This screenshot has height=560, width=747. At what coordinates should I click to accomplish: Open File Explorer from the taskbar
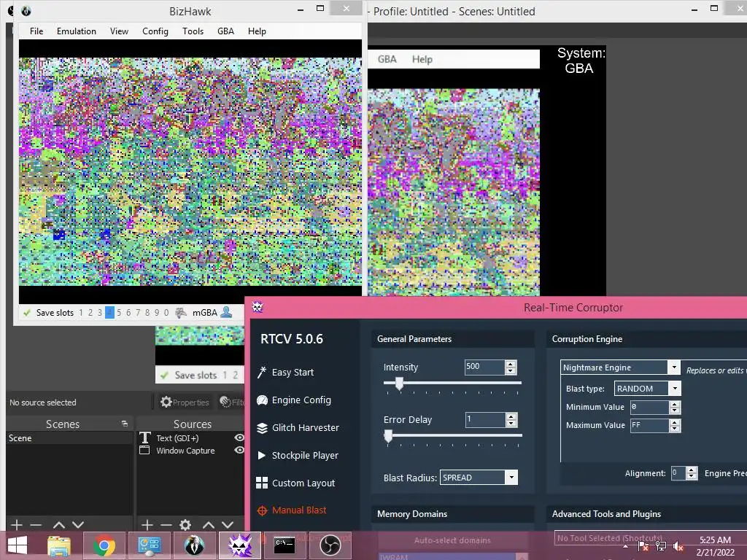click(59, 545)
